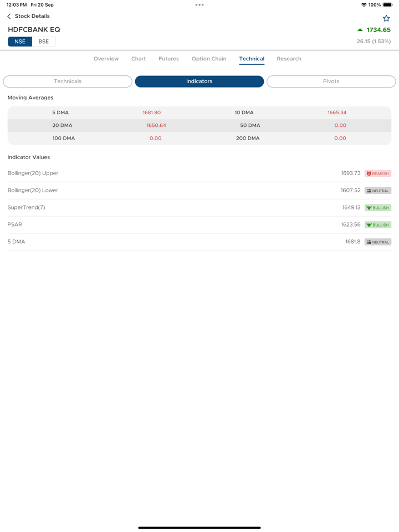Tap the Bullish badge next to PSAR

378,225
